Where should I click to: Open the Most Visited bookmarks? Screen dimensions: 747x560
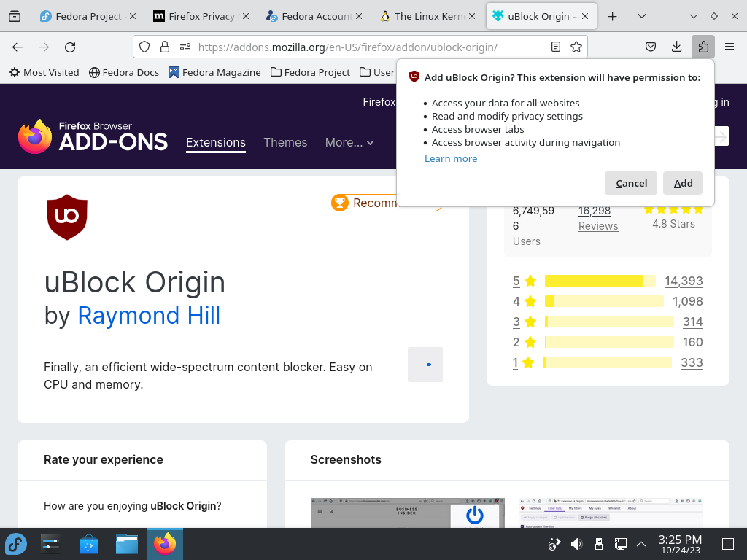(44, 72)
